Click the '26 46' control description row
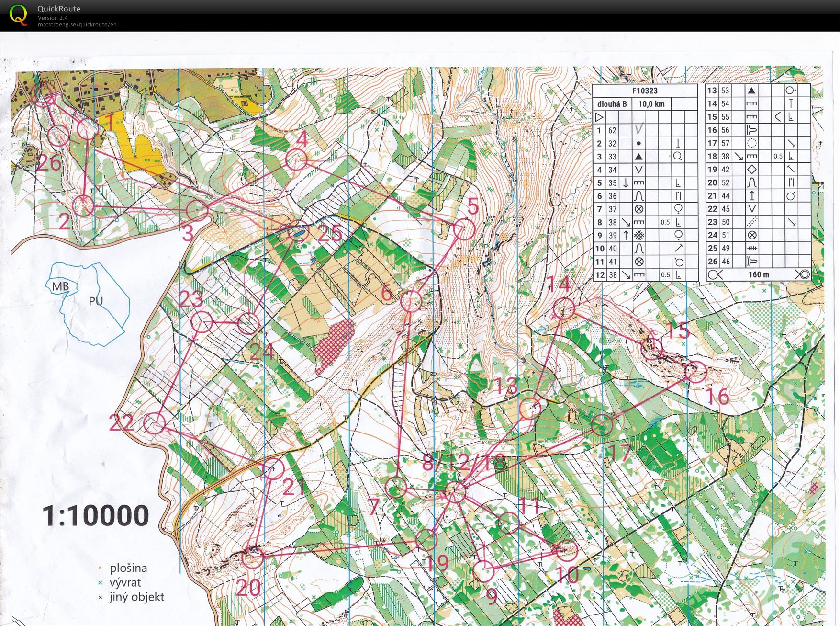The width and height of the screenshot is (840, 626). (x=759, y=262)
